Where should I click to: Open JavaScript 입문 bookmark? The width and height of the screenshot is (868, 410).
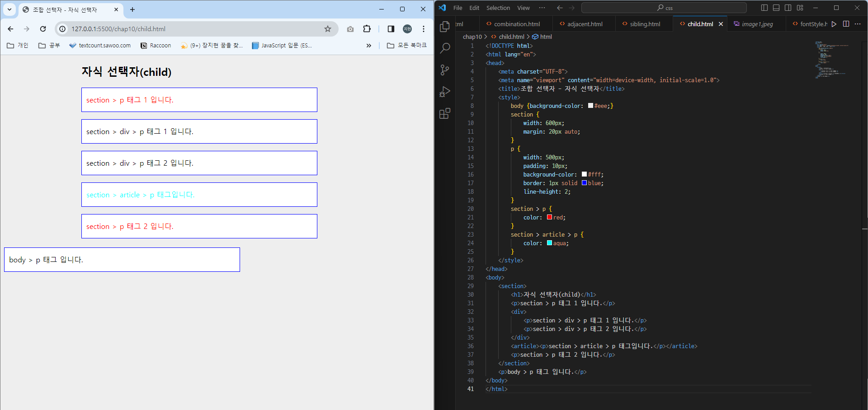click(282, 46)
